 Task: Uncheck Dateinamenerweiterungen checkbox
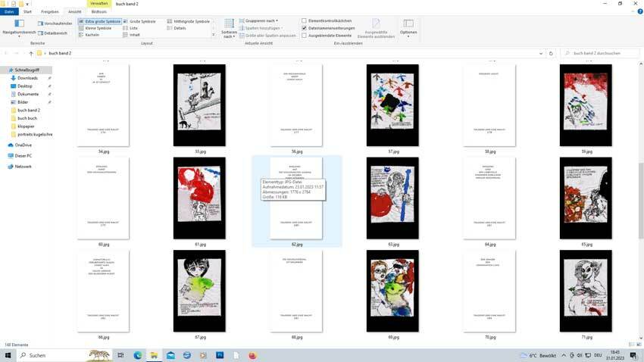(305, 28)
